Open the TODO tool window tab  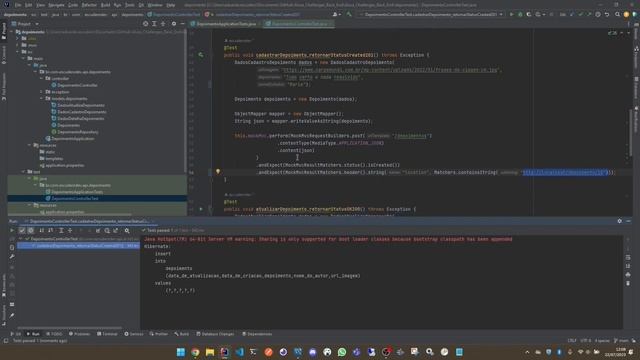pos(53,334)
